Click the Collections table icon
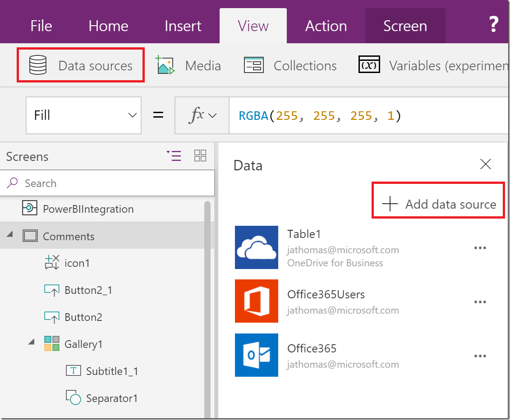Image resolution: width=510 pixels, height=420 pixels. (254, 65)
